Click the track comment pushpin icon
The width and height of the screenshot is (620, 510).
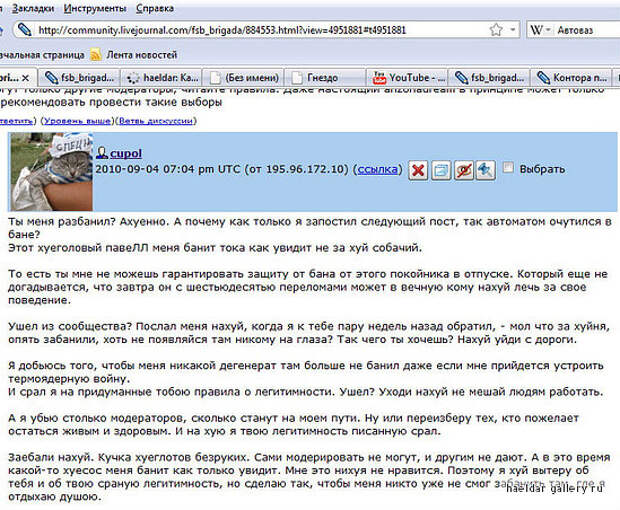486,170
